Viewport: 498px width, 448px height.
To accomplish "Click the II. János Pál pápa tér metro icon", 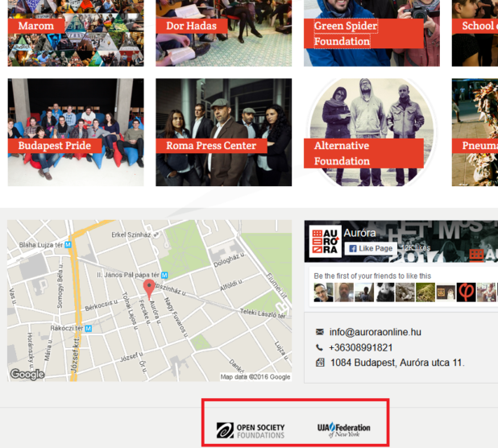I will (x=164, y=275).
